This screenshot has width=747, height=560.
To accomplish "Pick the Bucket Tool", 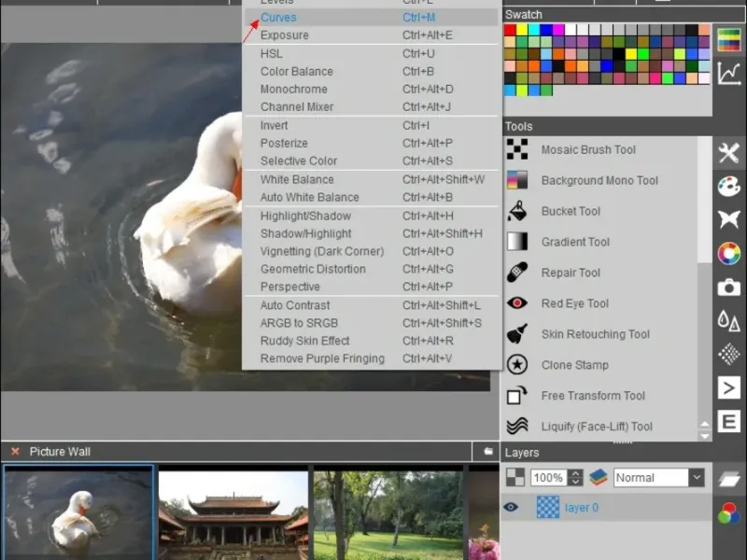I will click(571, 211).
